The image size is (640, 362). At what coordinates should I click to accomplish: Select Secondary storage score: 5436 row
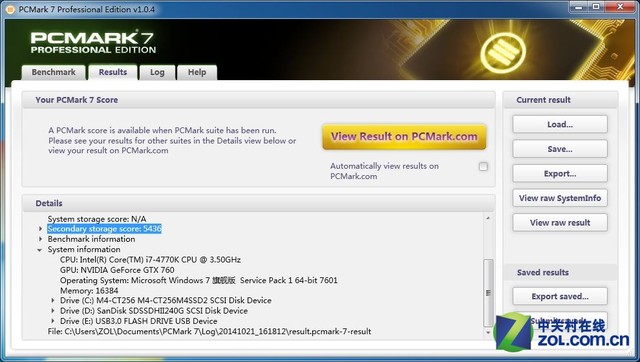coord(104,229)
